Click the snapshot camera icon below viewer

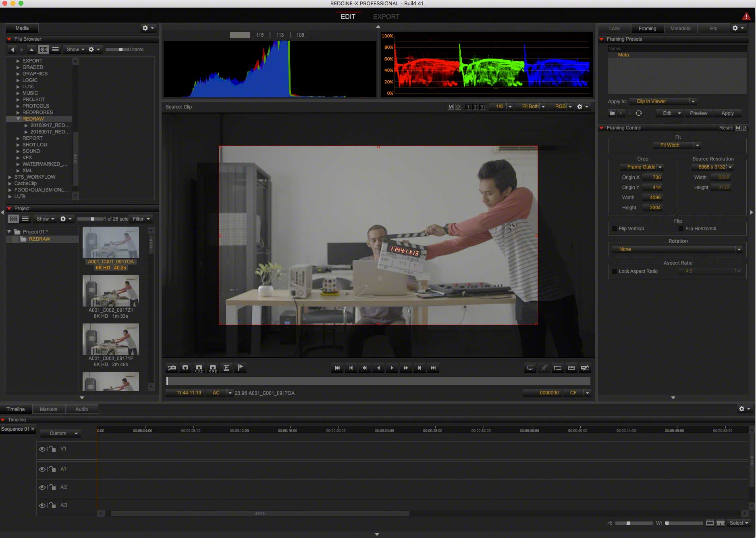(x=185, y=368)
